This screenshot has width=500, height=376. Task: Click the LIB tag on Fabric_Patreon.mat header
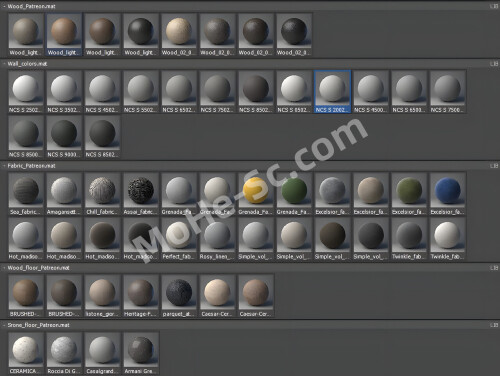pyautogui.click(x=494, y=166)
